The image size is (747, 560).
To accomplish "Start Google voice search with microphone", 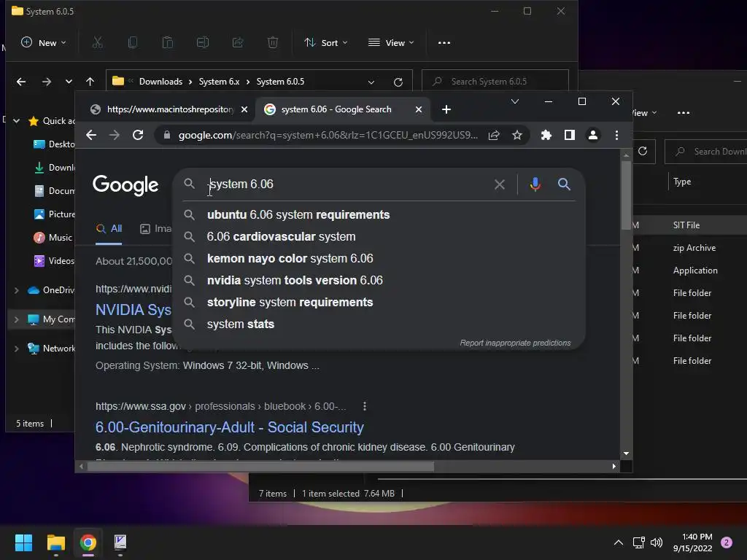I will click(x=535, y=184).
